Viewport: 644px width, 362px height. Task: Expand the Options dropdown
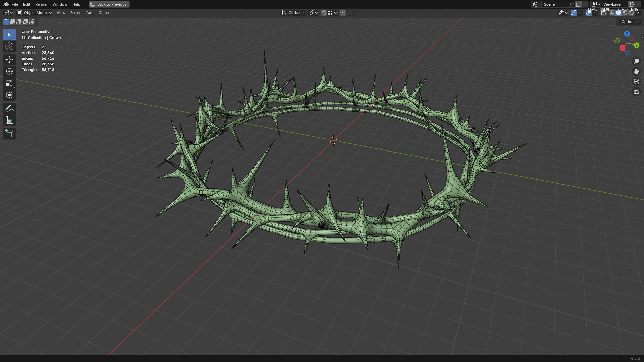pos(631,22)
